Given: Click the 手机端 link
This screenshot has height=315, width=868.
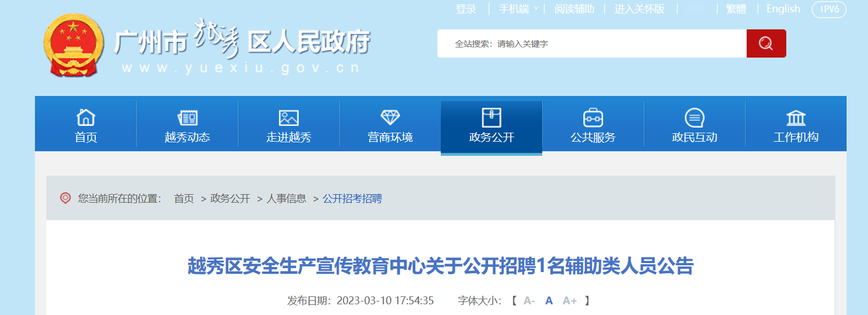Looking at the screenshot, I should [513, 9].
